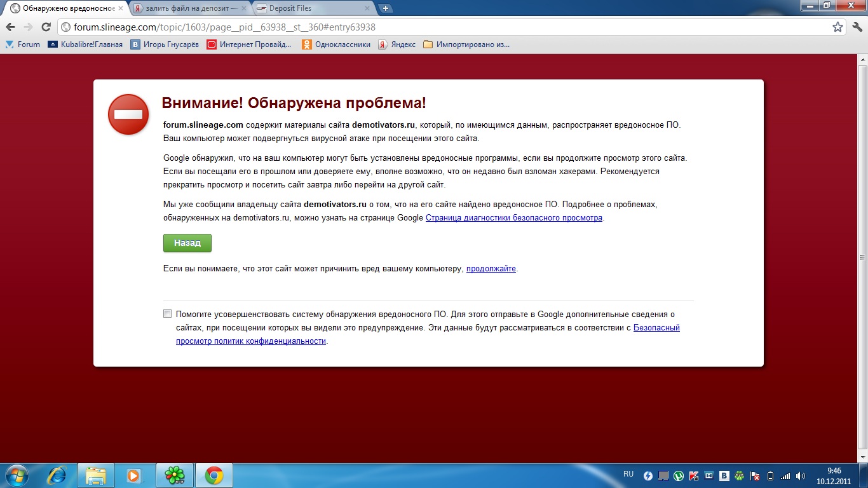Click the red stop warning icon

(x=128, y=114)
